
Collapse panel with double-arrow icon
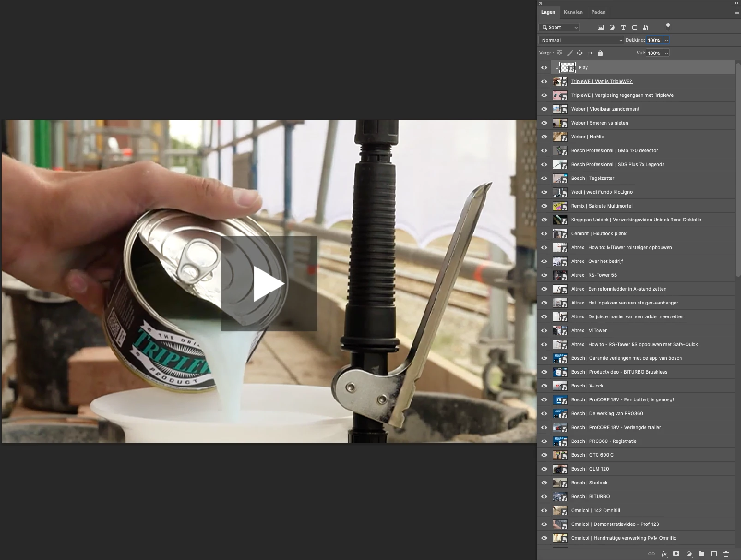click(x=737, y=3)
